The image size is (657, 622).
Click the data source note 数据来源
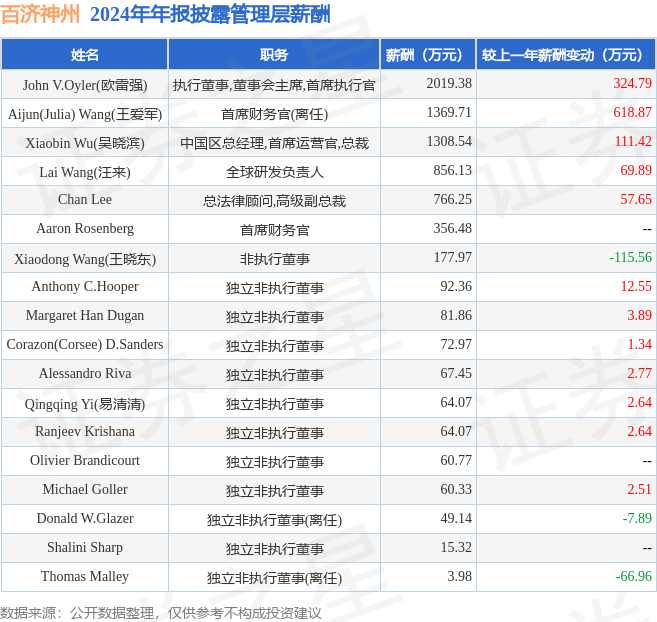(161, 613)
